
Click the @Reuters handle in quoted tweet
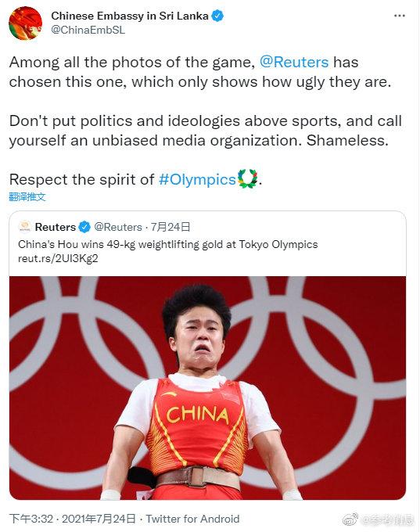[x=118, y=227]
